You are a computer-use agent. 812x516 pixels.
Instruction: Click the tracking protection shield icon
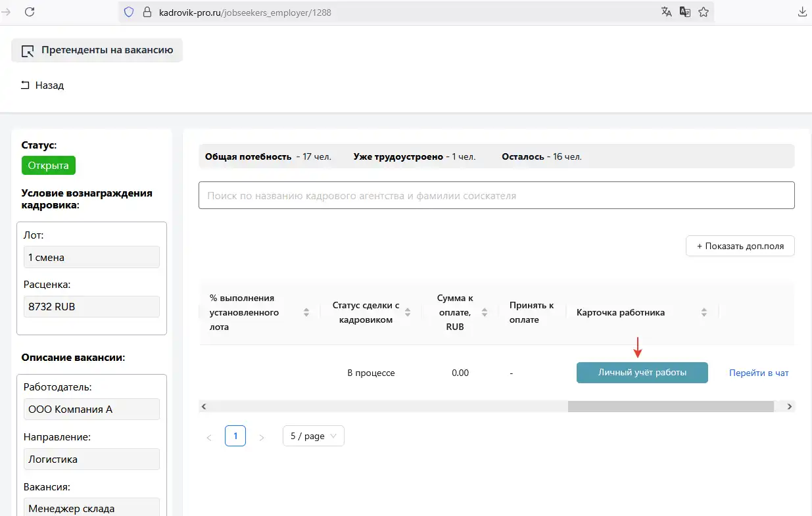129,12
